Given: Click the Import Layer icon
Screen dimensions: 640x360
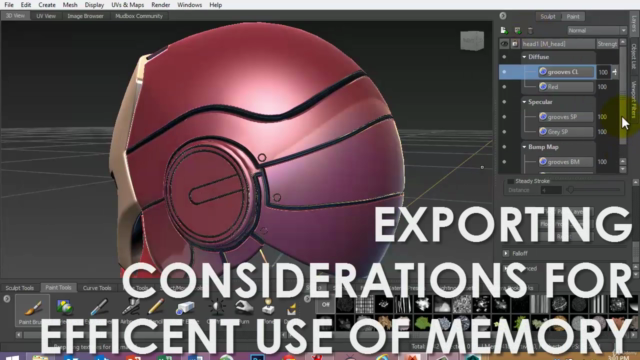Looking at the screenshot, I should point(518,31).
